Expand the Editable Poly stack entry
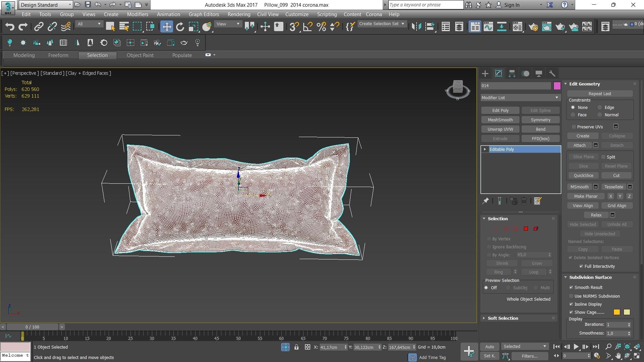Image resolution: width=644 pixels, height=362 pixels. point(485,149)
